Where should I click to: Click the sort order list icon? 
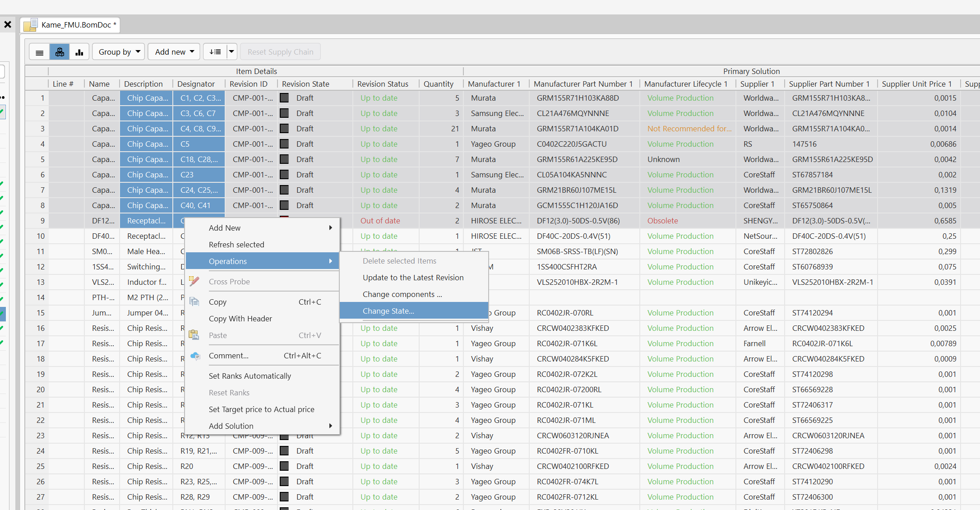point(215,52)
